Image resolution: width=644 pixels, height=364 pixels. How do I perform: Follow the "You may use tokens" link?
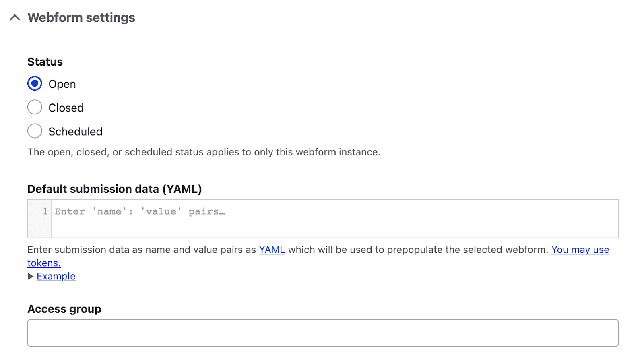click(580, 250)
